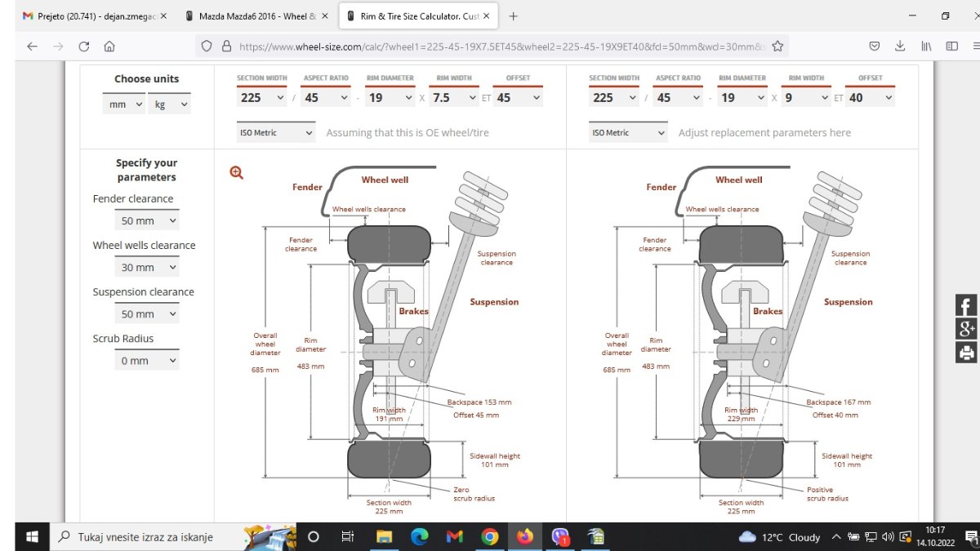980x551 pixels.
Task: Open second wheel offset ET 40 dropdown
Action: pos(871,97)
